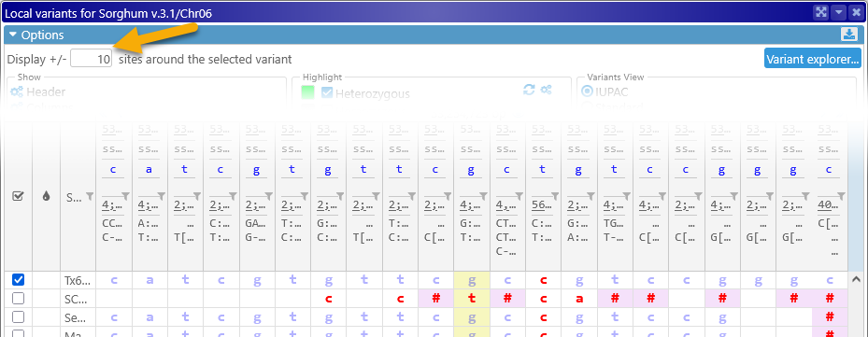Check the Se... sample row checkbox
This screenshot has height=337, width=868.
point(19,317)
